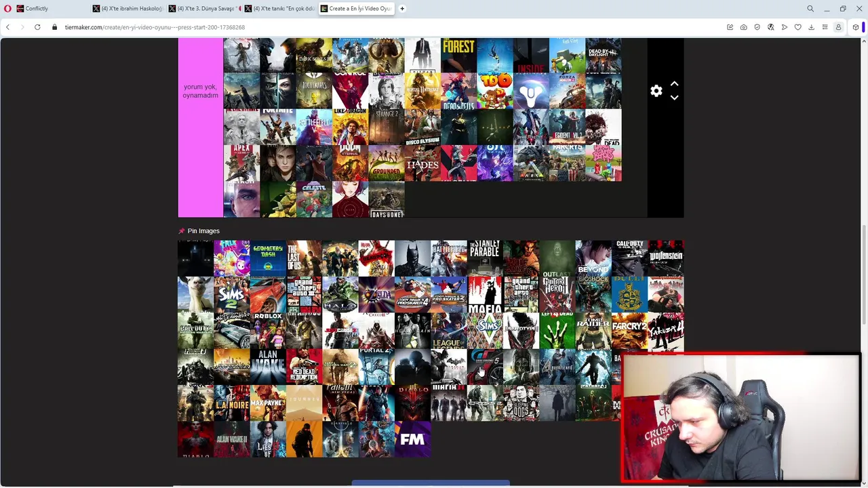The height and width of the screenshot is (488, 868).
Task: Select the Sleeping Dogs thumbnail
Action: (521, 403)
